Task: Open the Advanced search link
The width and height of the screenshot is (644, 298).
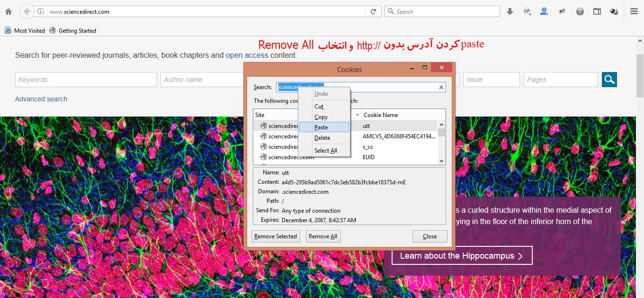Action: pos(41,99)
